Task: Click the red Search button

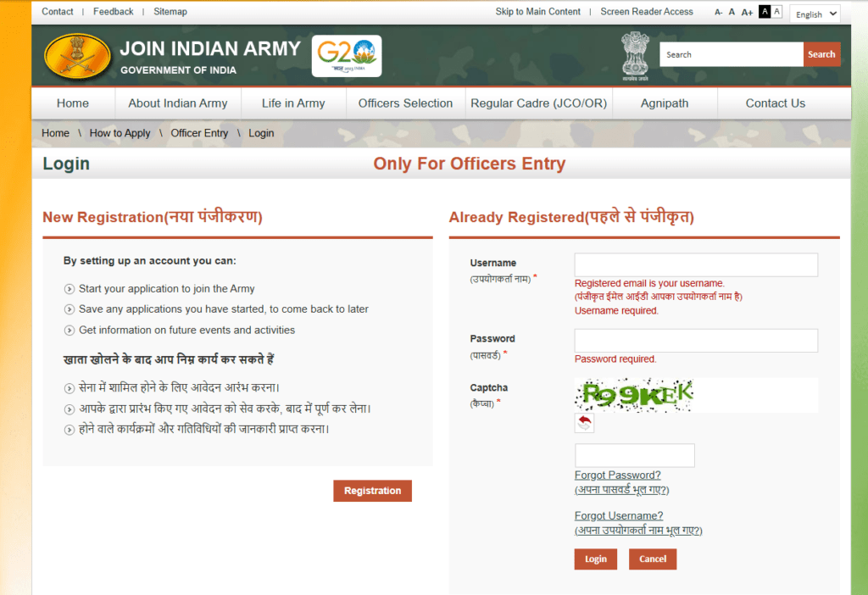Action: pyautogui.click(x=821, y=55)
